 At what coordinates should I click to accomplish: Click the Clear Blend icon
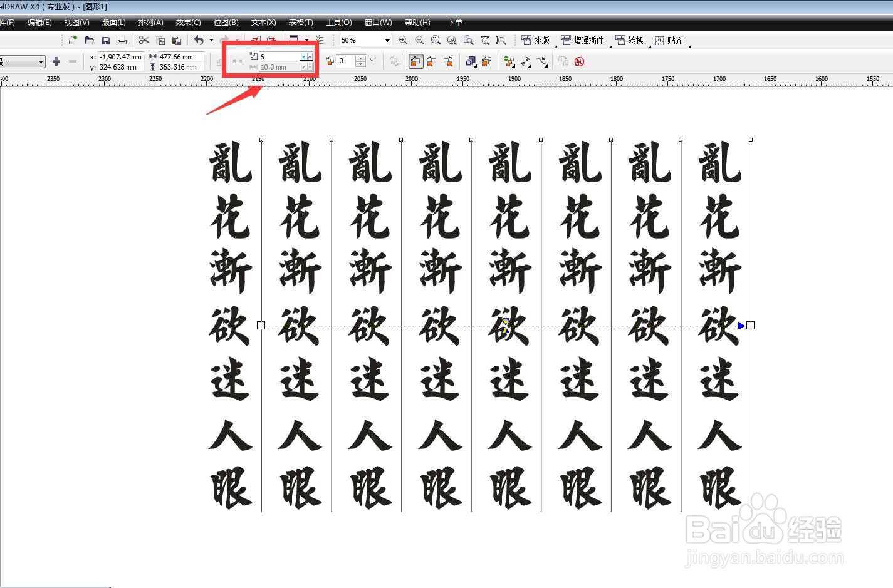click(579, 61)
